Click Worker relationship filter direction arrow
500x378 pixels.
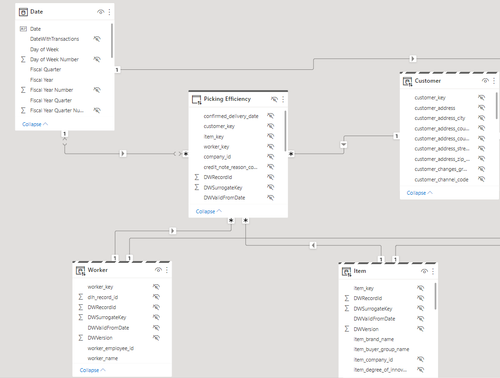[172, 231]
